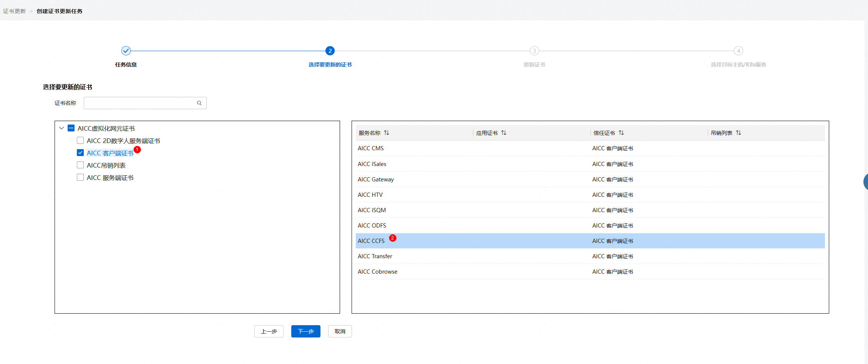Select the AICC CMS row
868x364 pixels.
click(x=590, y=148)
